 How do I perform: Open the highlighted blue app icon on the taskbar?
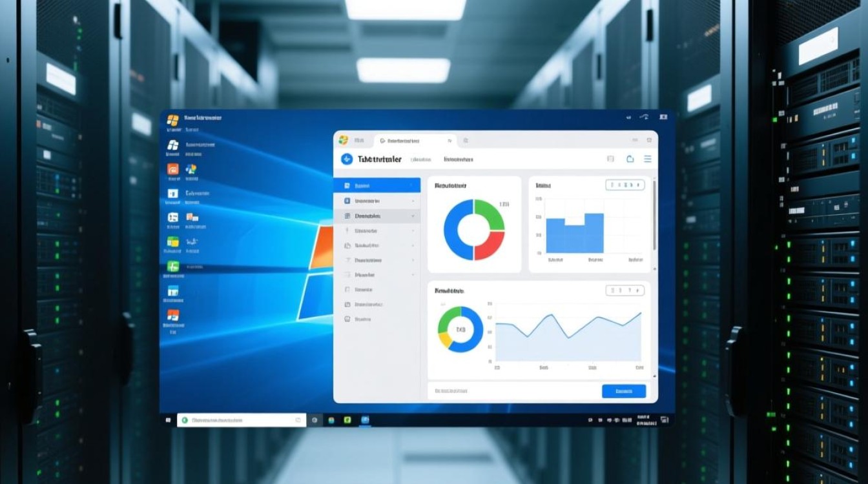tap(365, 420)
